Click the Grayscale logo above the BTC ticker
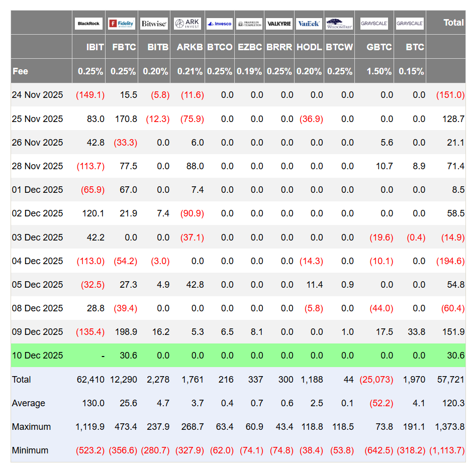Viewport: 476px width, 471px height. (x=410, y=23)
